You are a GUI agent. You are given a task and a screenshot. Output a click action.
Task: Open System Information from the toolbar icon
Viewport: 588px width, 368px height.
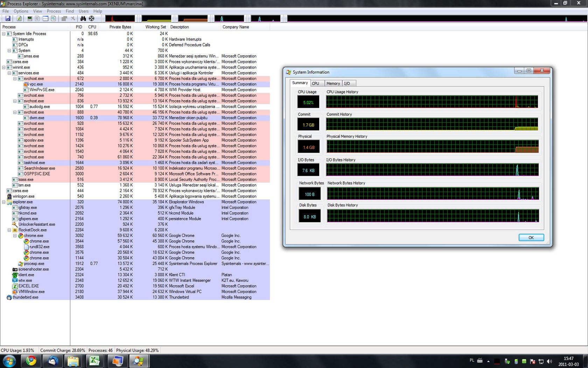30,19
